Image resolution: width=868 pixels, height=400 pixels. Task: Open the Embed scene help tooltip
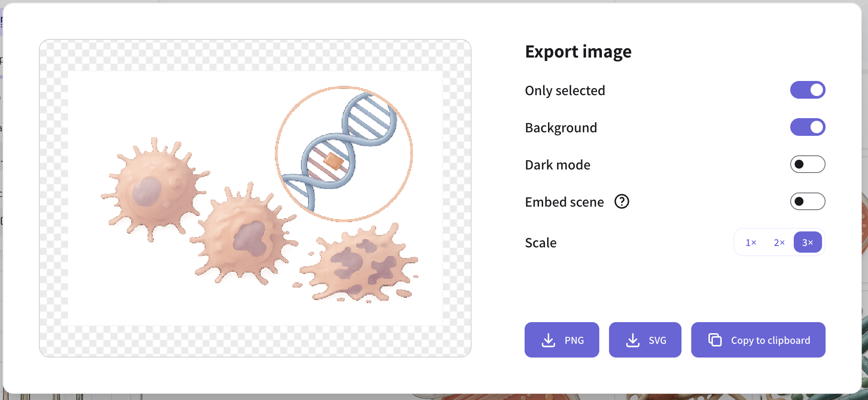pos(622,202)
